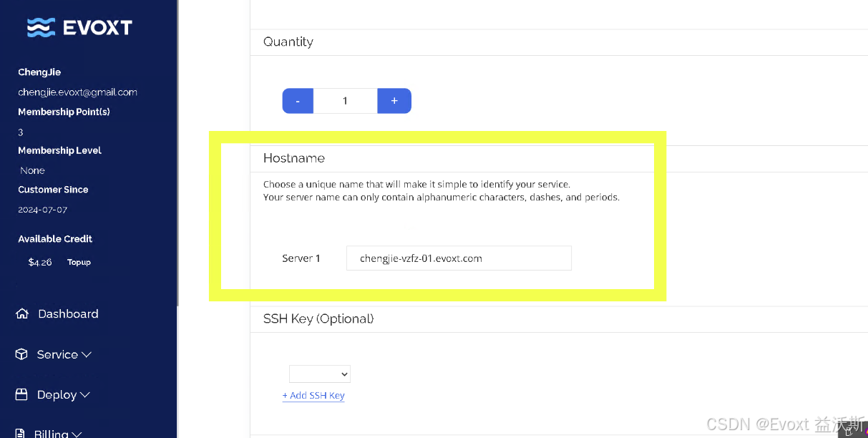
Task: Decrease quantity with the minus button
Action: (x=298, y=101)
